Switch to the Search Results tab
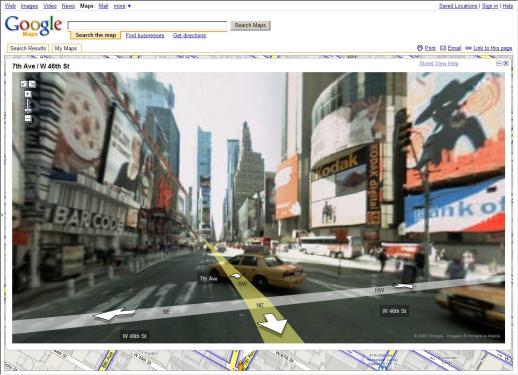Viewport: 518px width, 375px height. click(28, 48)
